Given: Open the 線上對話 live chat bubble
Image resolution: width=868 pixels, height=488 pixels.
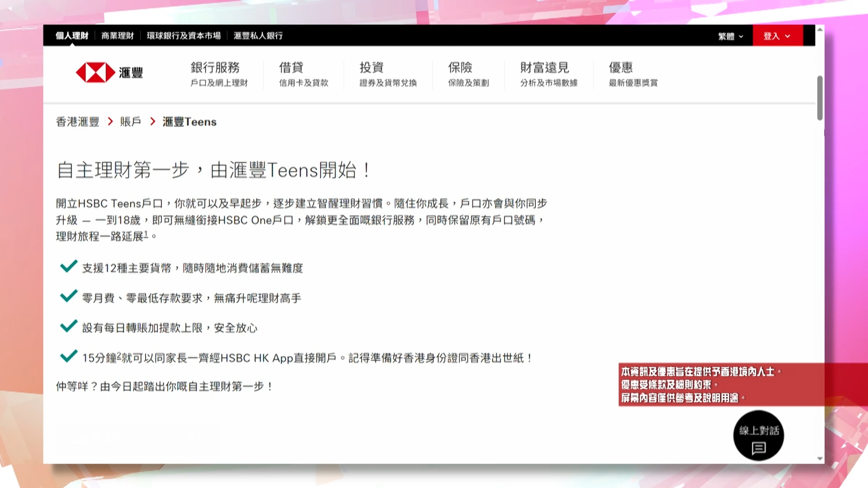Looking at the screenshot, I should pyautogui.click(x=758, y=435).
